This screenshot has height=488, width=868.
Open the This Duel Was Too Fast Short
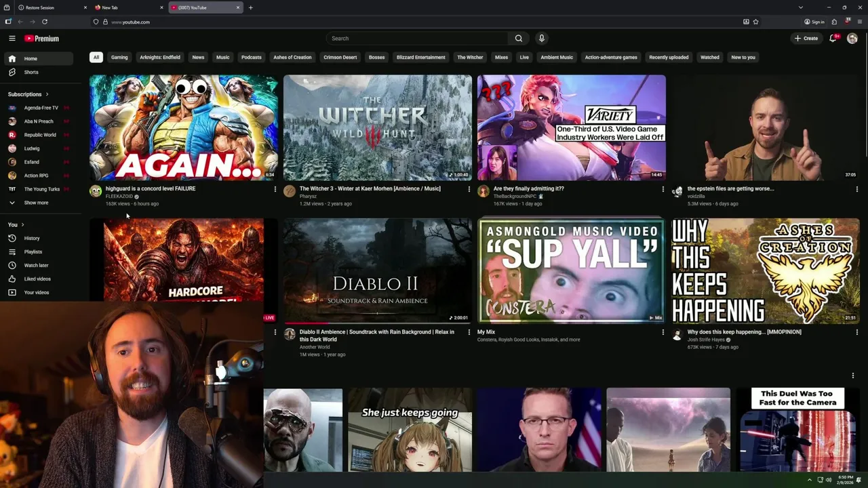pos(797,430)
